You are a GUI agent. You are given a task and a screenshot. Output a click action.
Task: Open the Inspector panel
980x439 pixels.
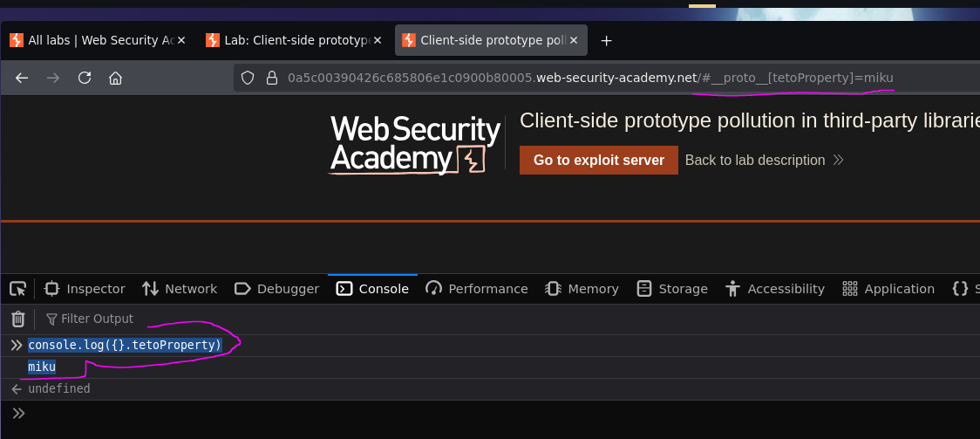pyautogui.click(x=85, y=289)
